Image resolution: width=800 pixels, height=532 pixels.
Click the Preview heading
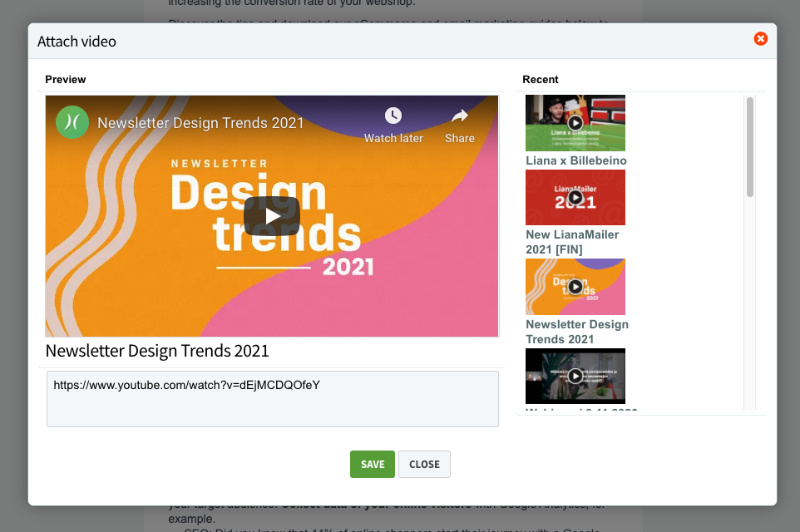point(66,80)
